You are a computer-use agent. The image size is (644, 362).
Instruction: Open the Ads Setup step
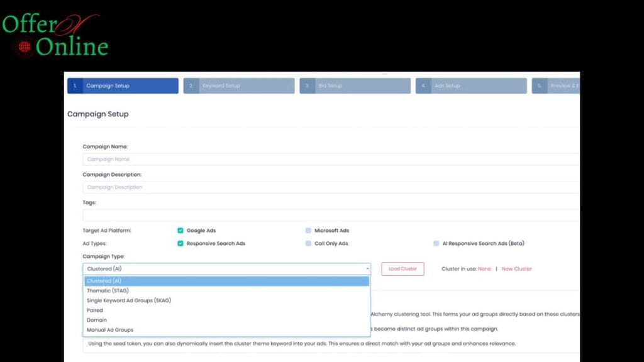click(471, 86)
